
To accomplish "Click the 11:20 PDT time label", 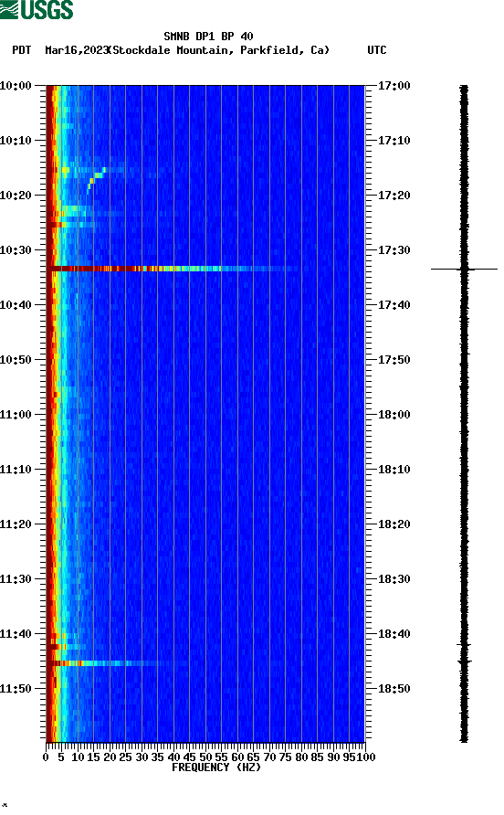I will coord(16,524).
